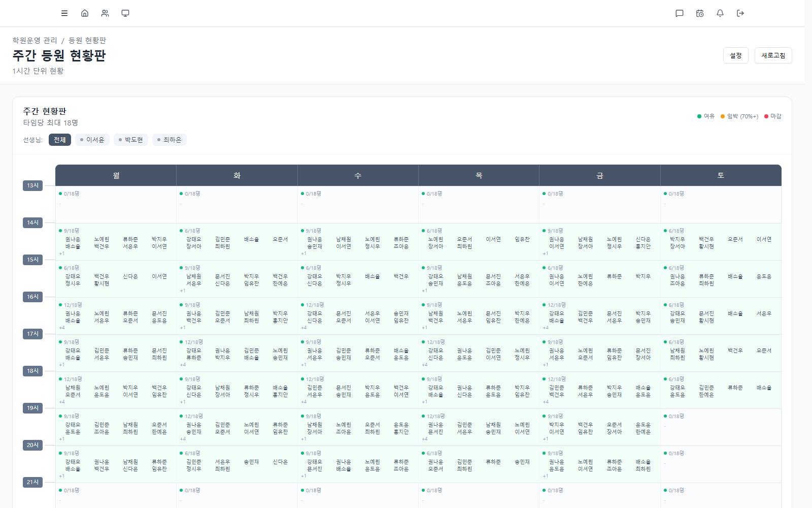The image size is (812, 508).
Task: Select the 16시 time label
Action: 33,297
